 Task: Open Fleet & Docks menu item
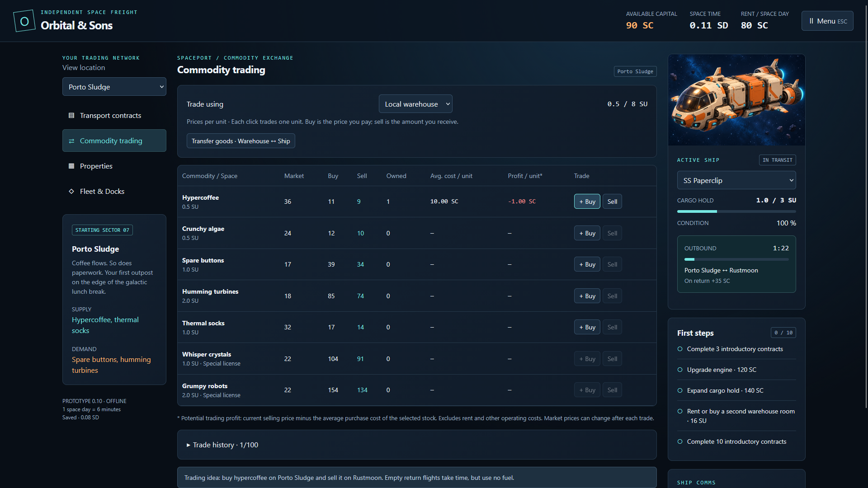tap(114, 192)
